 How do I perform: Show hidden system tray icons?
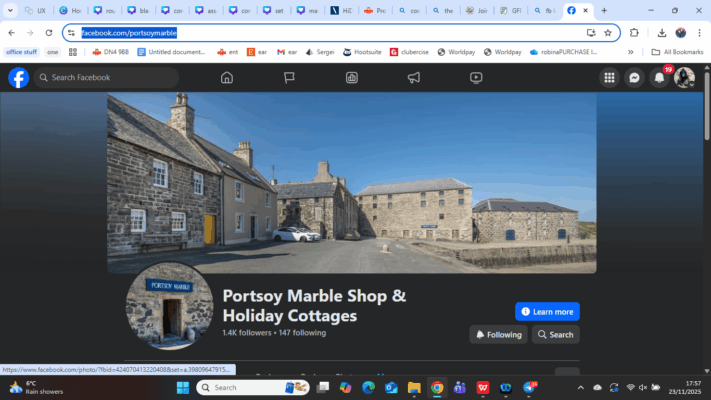coord(596,387)
